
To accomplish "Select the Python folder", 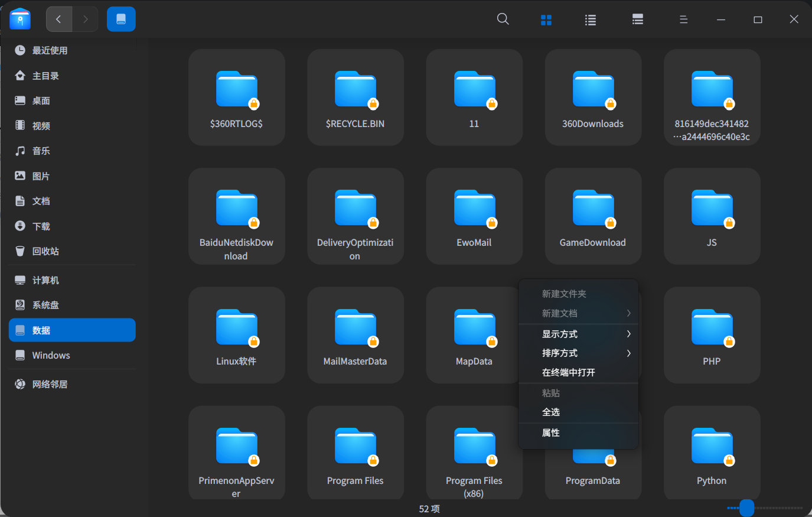I will 712,454.
